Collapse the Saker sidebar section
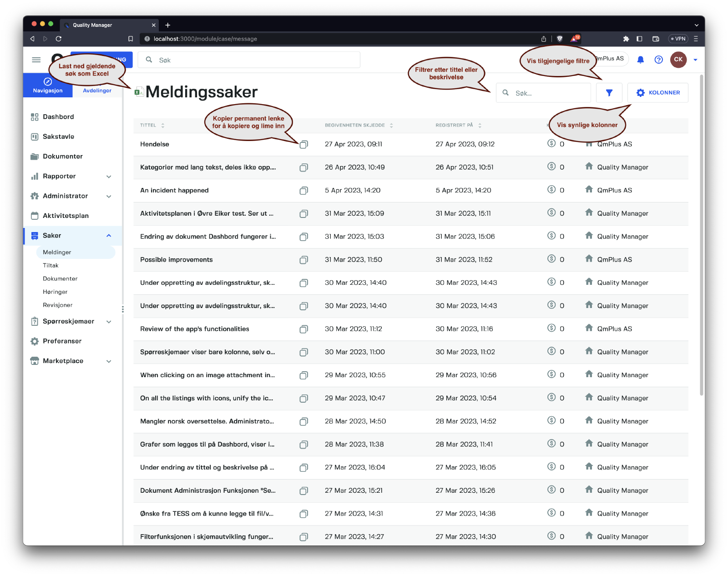The height and width of the screenshot is (576, 728). [x=109, y=236]
